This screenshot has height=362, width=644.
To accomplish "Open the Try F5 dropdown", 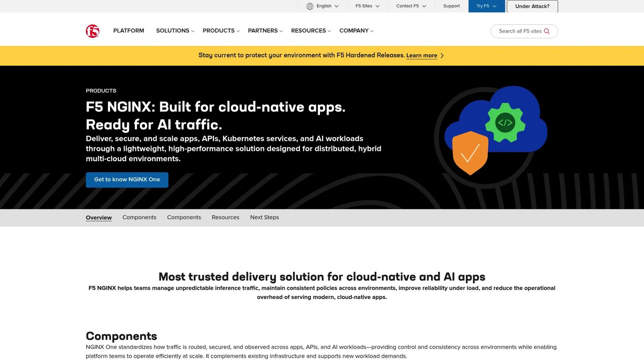I will (x=487, y=6).
